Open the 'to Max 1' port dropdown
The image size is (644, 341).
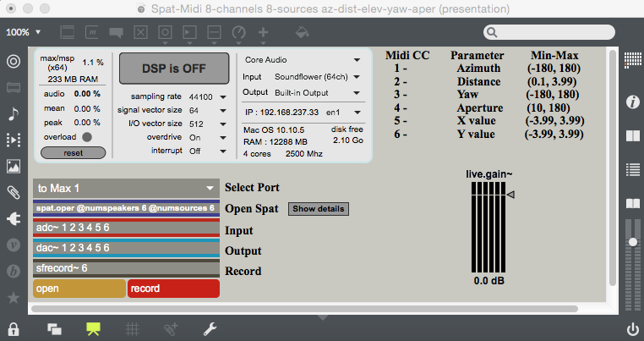(126, 188)
